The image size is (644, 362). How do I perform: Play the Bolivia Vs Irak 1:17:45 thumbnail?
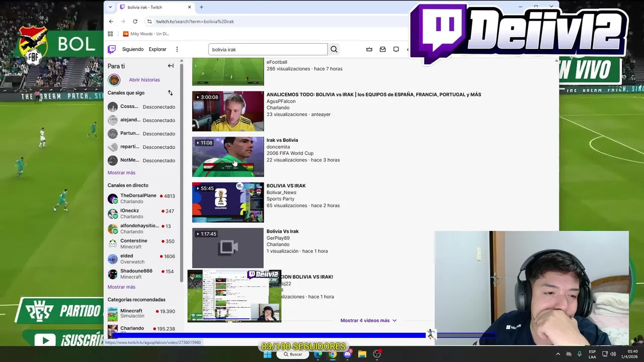click(228, 248)
